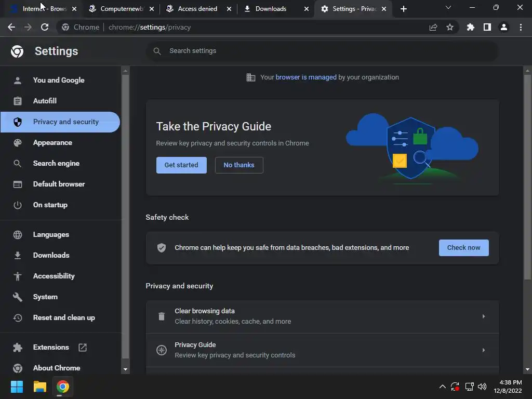Viewport: 532px width, 399px height.
Task: Open Downloads settings in sidebar
Action: [60, 255]
